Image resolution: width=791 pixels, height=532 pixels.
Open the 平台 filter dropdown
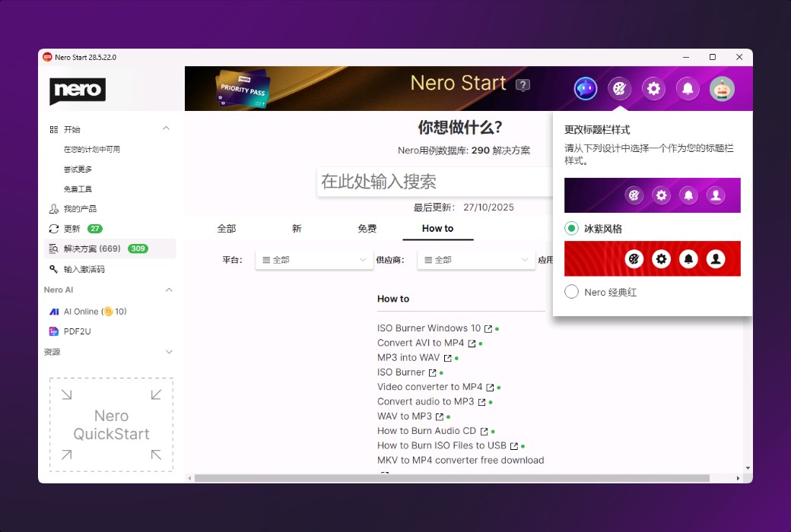click(313, 260)
